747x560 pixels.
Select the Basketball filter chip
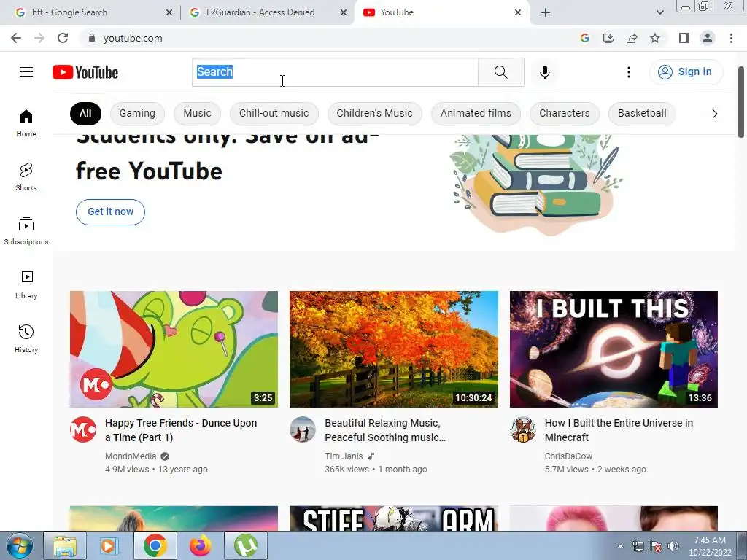coord(642,113)
